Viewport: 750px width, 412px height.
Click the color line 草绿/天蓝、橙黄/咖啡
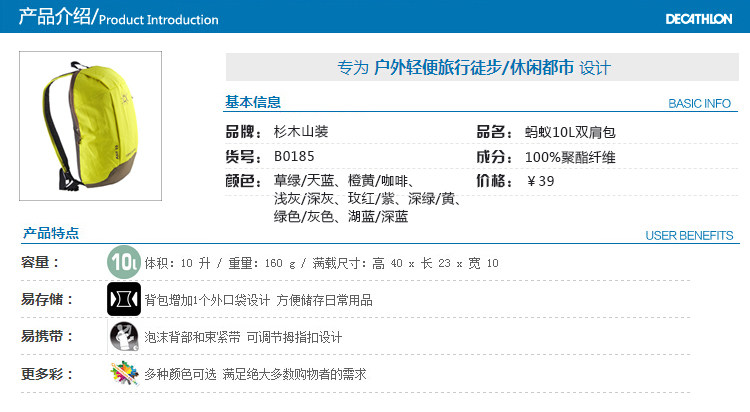tap(344, 181)
